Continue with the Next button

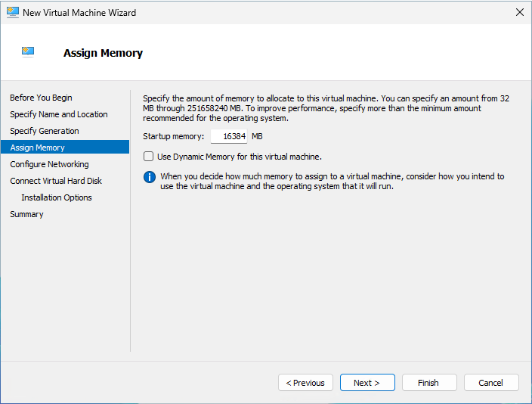[x=367, y=383]
